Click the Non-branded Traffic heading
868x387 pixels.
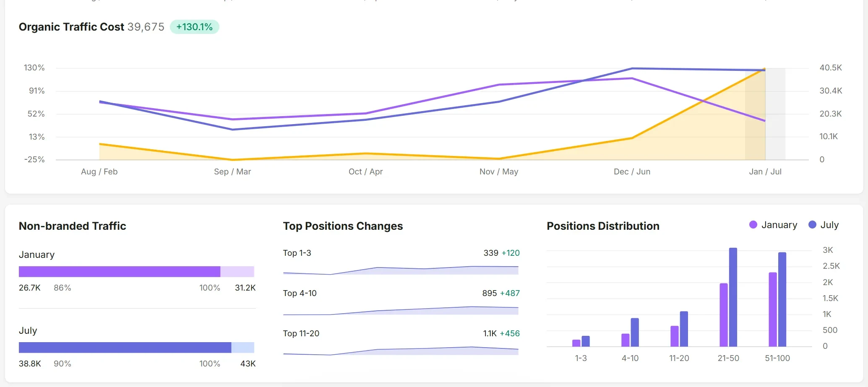[x=72, y=226]
